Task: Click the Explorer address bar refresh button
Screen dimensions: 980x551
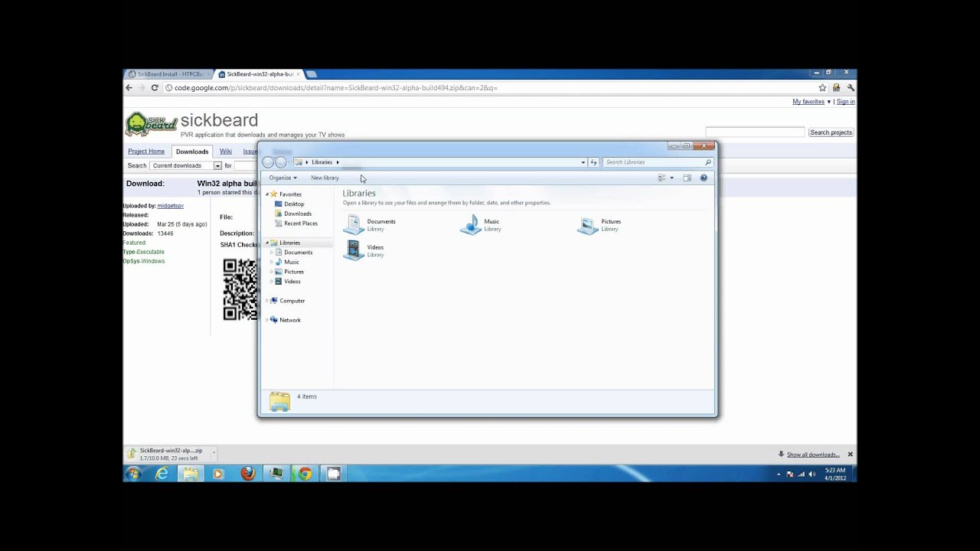Action: [593, 162]
